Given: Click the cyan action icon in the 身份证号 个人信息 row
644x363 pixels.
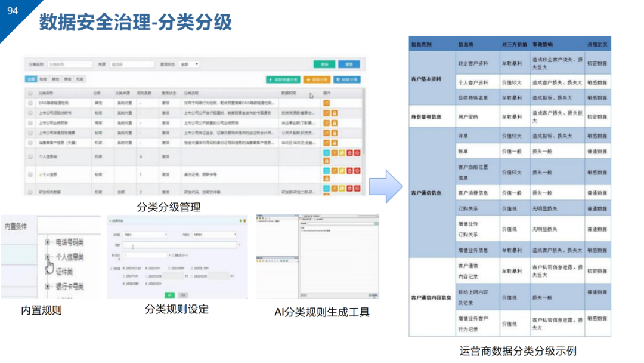Looking at the screenshot, I should pyautogui.click(x=327, y=171).
